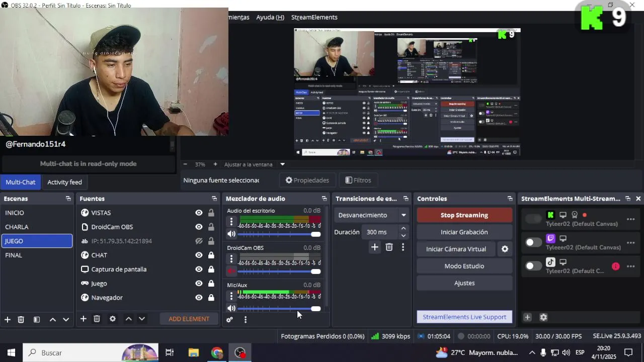Screen dimensions: 644x362
Task: Open transition properties menu dots
Action: [x=403, y=247]
